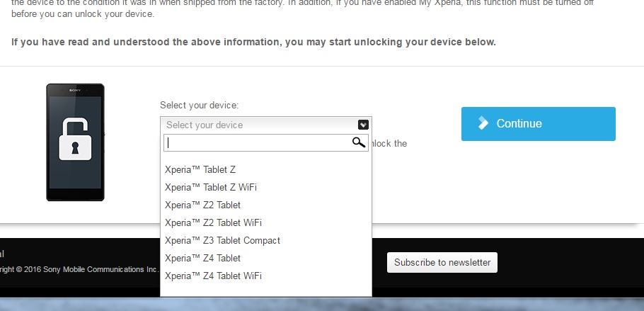Click the 'Select your device:' label
The width and height of the screenshot is (644, 311).
tap(199, 106)
